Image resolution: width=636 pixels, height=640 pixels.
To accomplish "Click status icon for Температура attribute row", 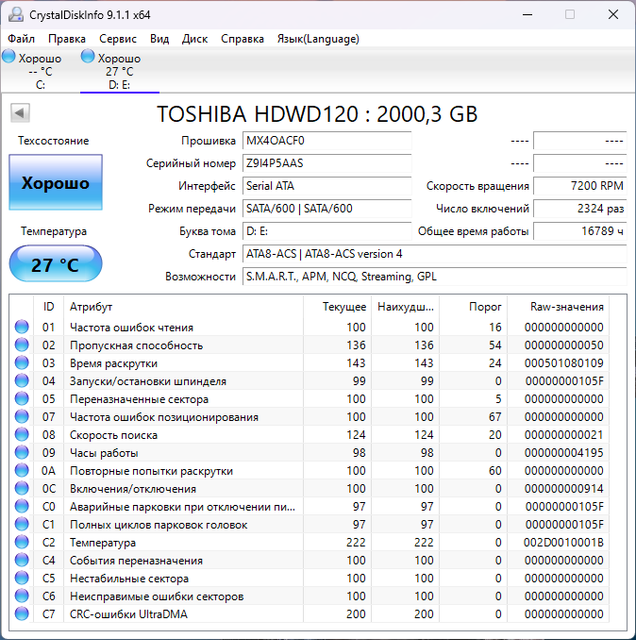I will tap(22, 542).
